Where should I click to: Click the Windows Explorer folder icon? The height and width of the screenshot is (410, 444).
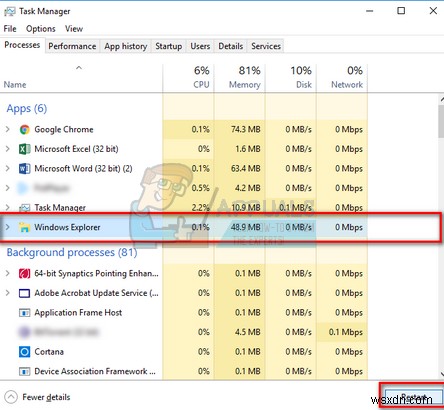tap(24, 227)
